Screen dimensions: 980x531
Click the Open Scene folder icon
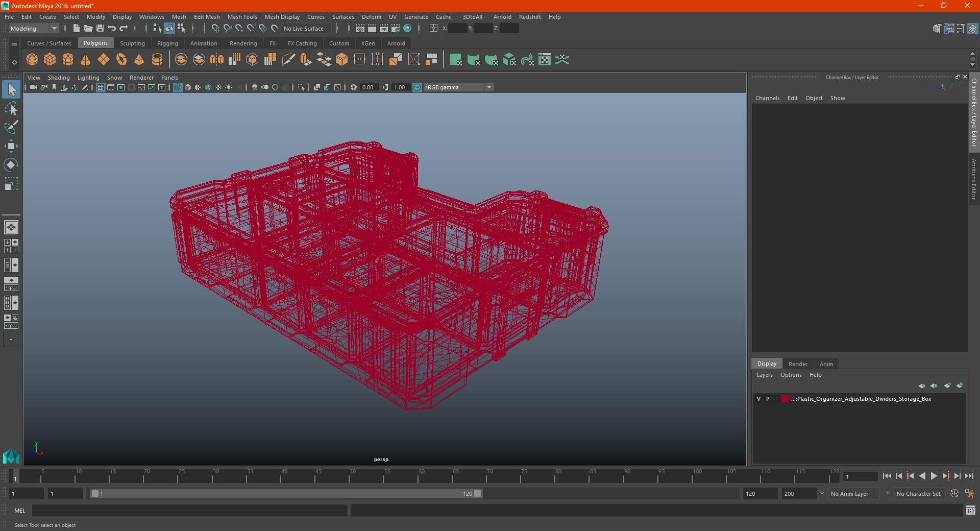88,29
